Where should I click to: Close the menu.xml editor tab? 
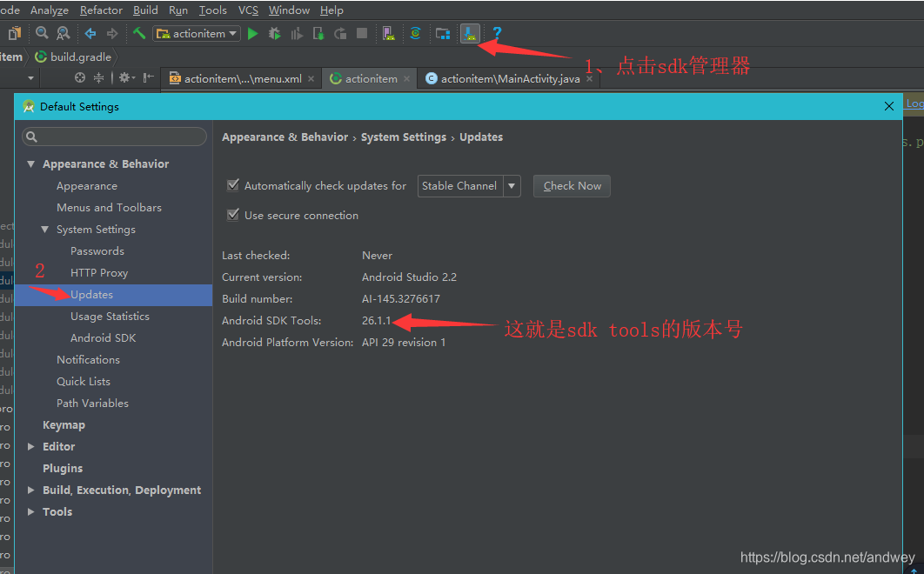point(311,79)
